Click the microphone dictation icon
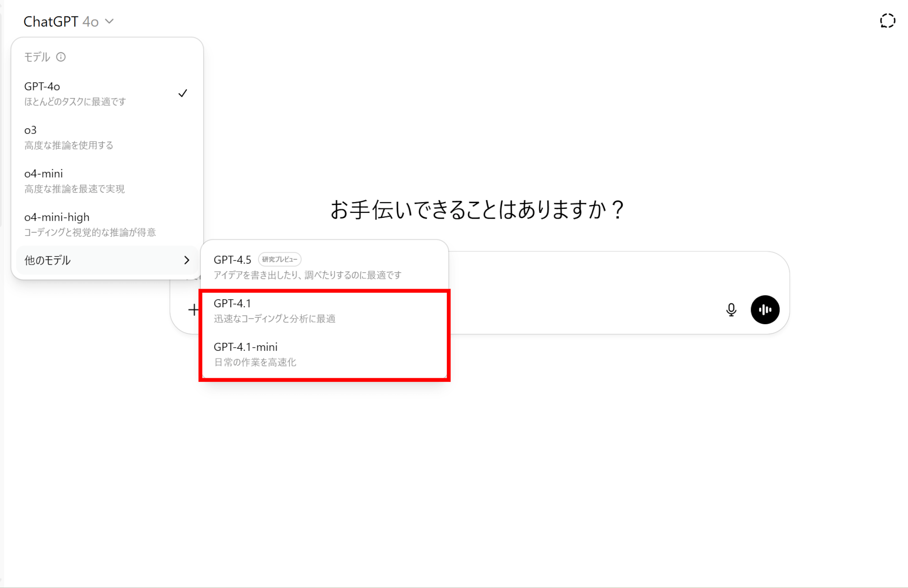The height and width of the screenshot is (588, 908). (x=731, y=310)
